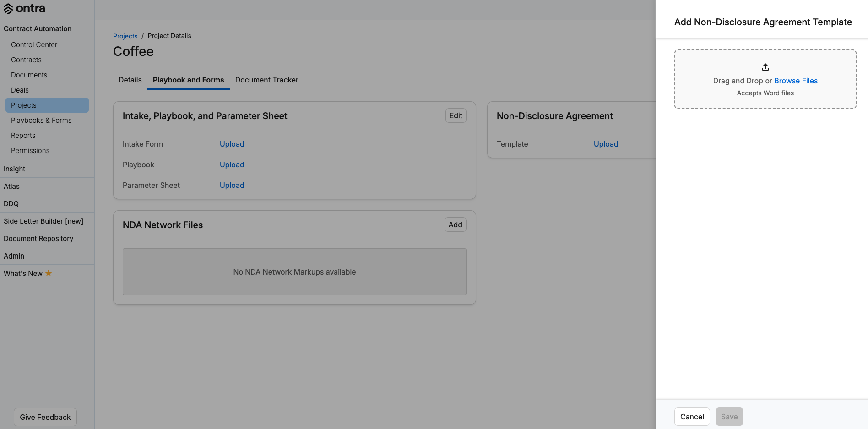Click the Ontra logo icon
Image resolution: width=868 pixels, height=429 pixels.
(x=8, y=9)
